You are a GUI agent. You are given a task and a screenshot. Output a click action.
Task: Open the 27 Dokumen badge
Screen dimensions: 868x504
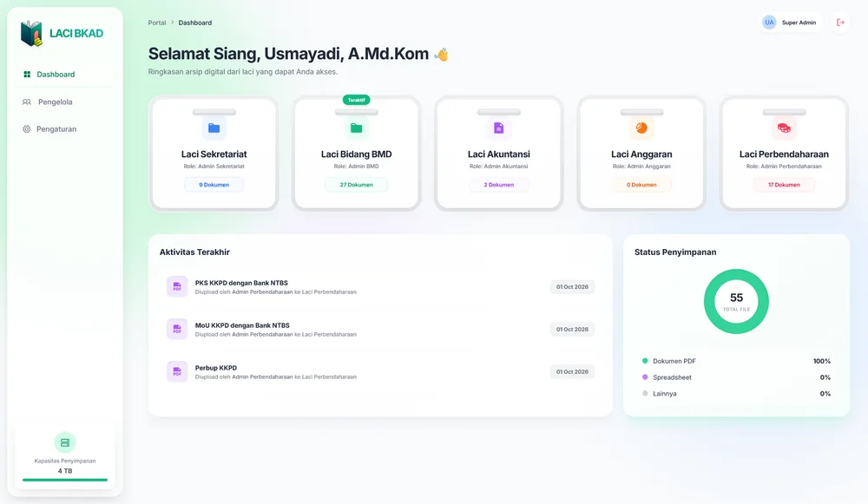click(x=357, y=185)
